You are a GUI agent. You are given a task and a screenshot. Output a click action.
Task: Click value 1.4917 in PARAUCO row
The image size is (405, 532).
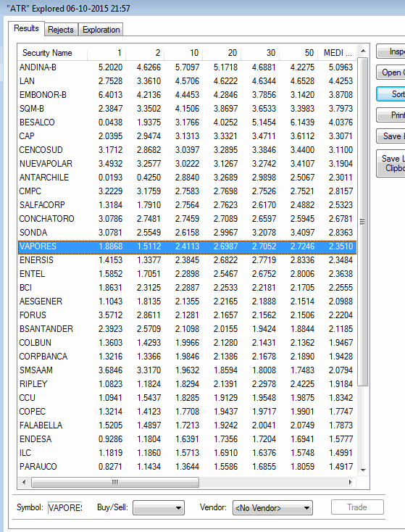[x=341, y=467]
